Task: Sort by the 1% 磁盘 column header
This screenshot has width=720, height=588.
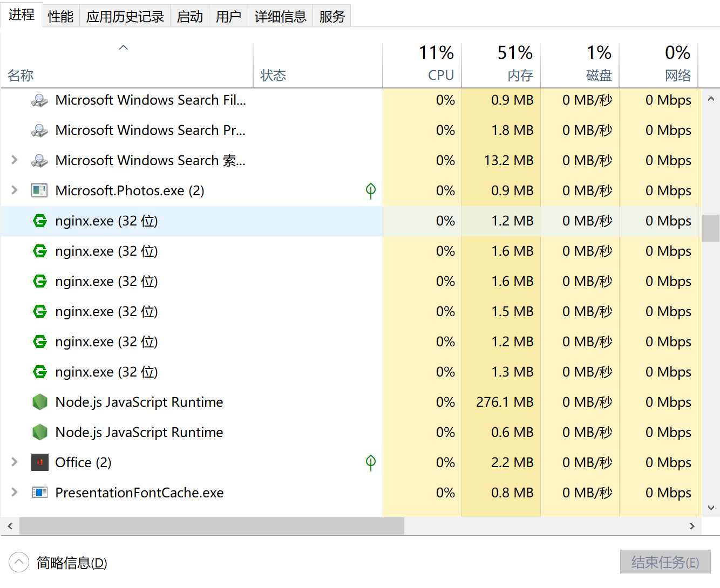Action: tap(580, 65)
